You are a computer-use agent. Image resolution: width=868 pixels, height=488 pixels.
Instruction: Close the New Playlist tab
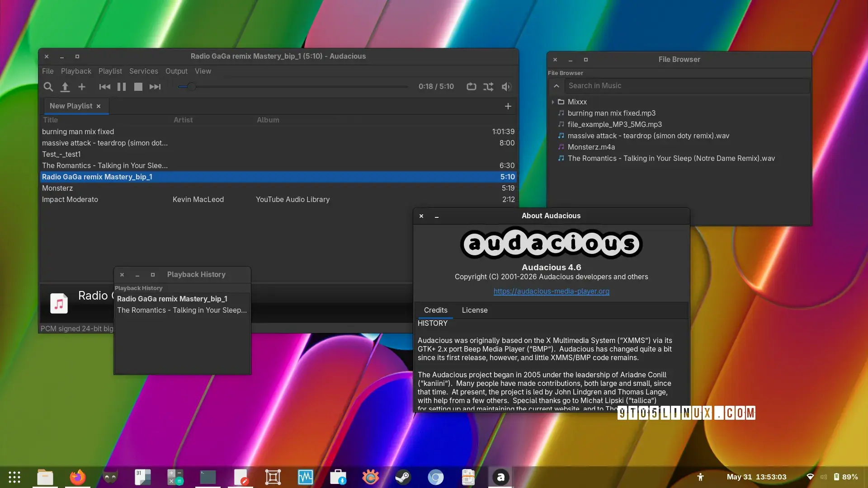pyautogui.click(x=99, y=106)
